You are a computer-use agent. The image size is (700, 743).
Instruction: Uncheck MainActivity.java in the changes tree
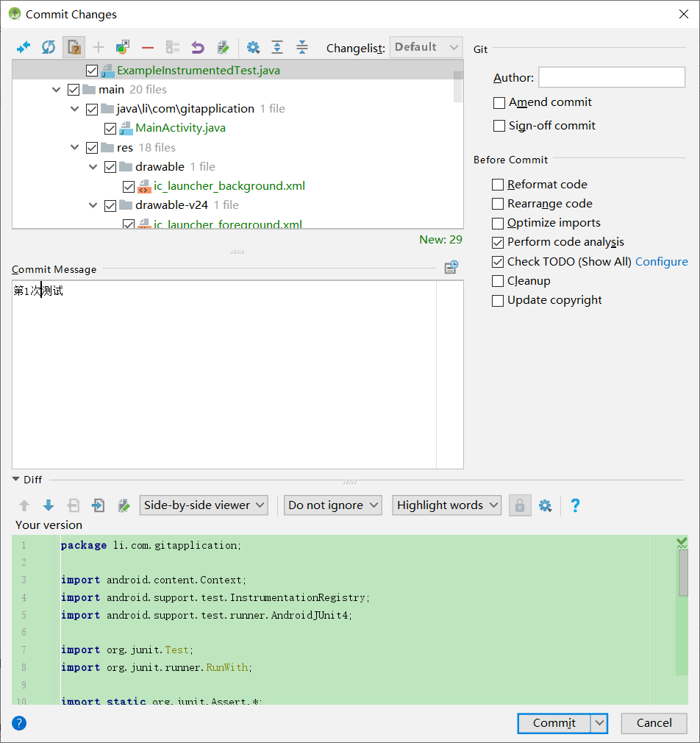(x=110, y=128)
